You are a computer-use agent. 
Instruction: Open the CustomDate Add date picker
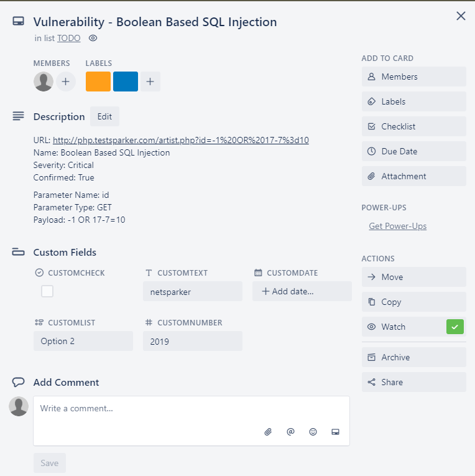302,291
